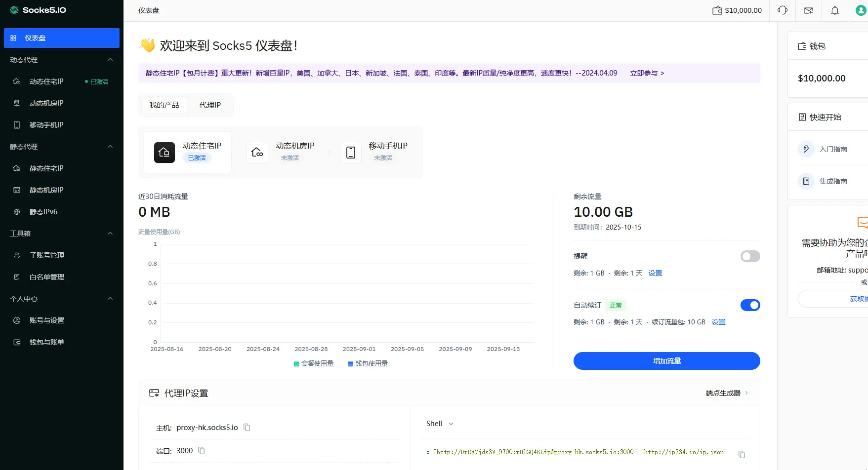
Task: Open the mail messages icon
Action: coord(809,10)
